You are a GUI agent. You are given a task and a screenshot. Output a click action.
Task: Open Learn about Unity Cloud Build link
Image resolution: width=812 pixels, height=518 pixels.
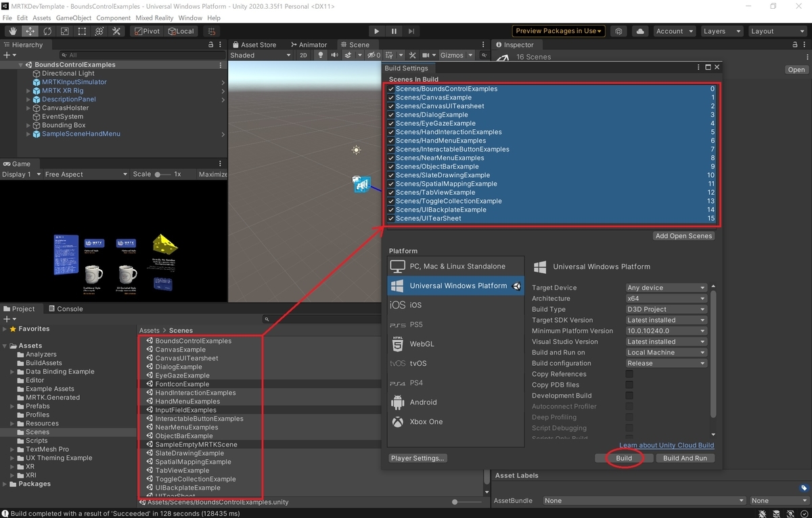(x=667, y=445)
